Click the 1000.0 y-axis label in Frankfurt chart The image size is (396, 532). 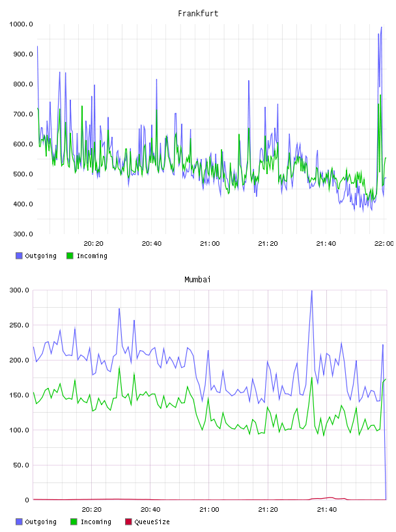[x=21, y=24]
